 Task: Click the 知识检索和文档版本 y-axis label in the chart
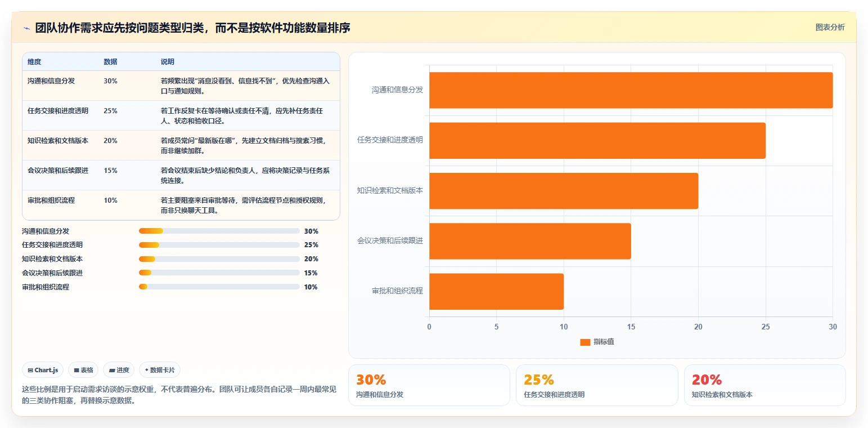pos(390,190)
